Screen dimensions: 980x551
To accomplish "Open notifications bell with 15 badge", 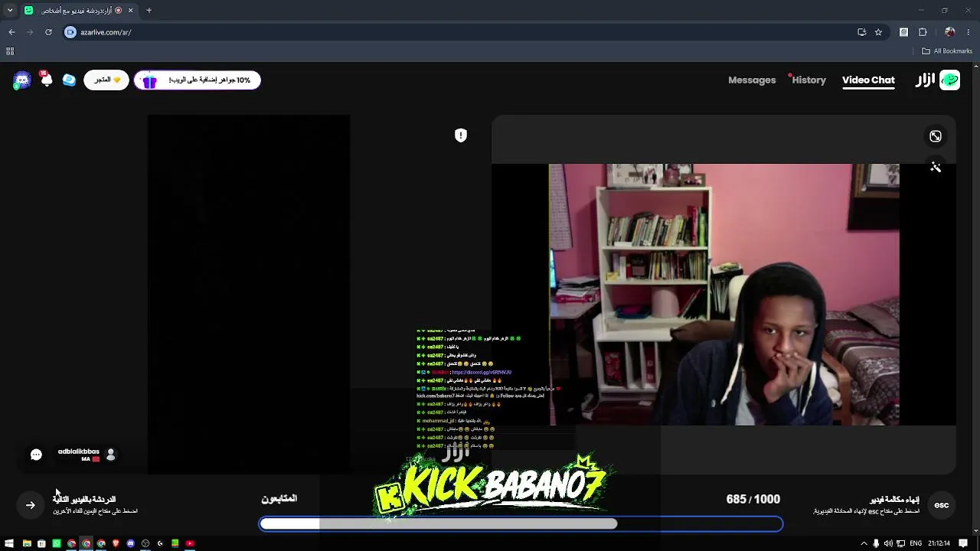I will click(x=46, y=79).
